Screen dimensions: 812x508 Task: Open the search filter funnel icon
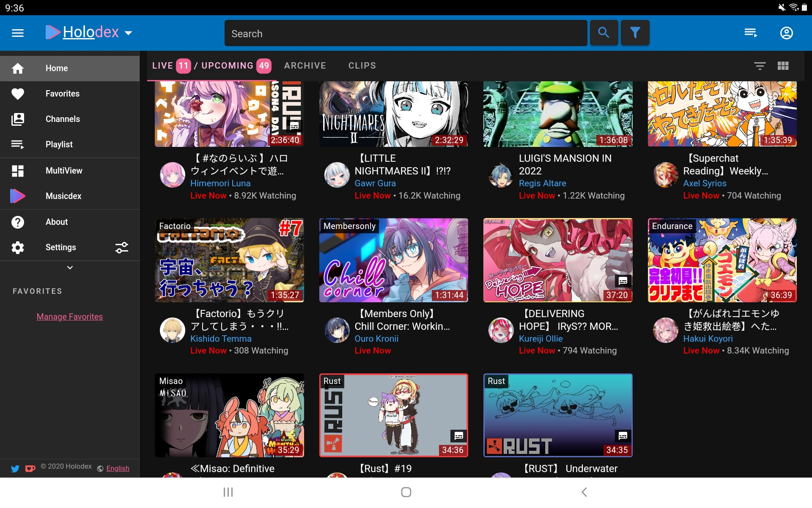pos(635,33)
